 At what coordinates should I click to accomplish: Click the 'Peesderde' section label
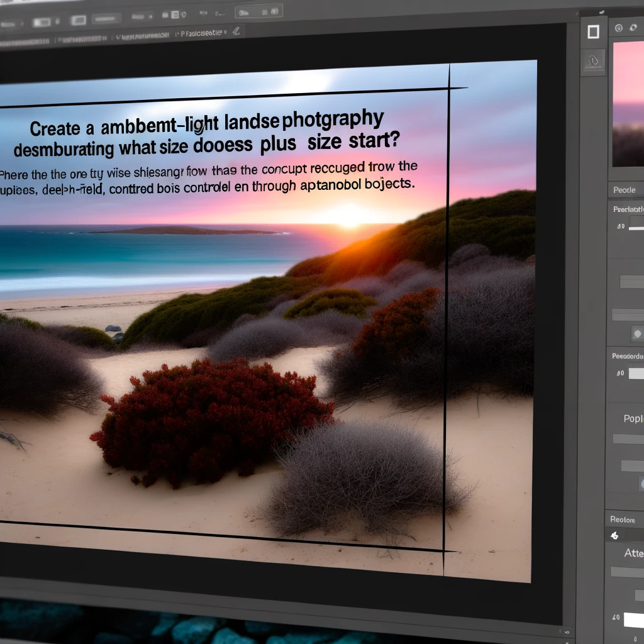click(628, 356)
